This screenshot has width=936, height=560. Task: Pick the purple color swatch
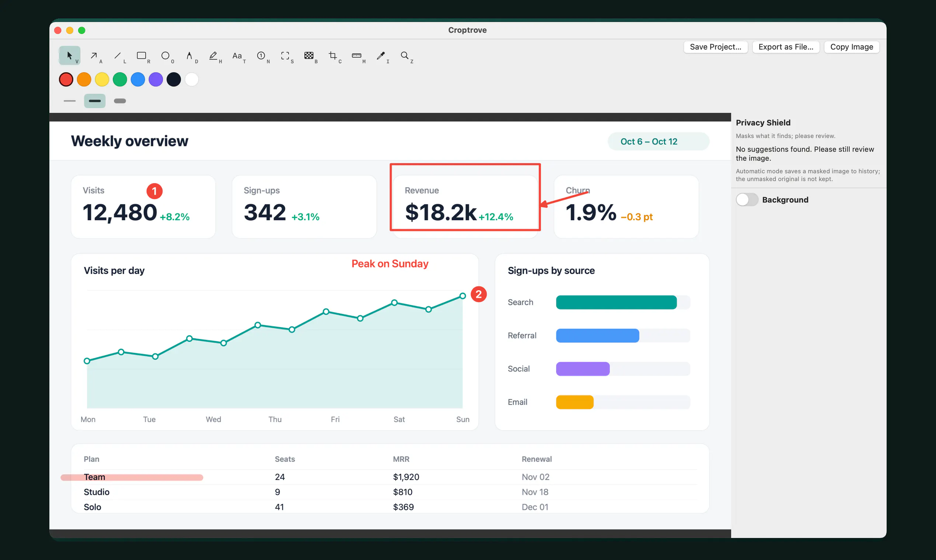[x=156, y=80]
